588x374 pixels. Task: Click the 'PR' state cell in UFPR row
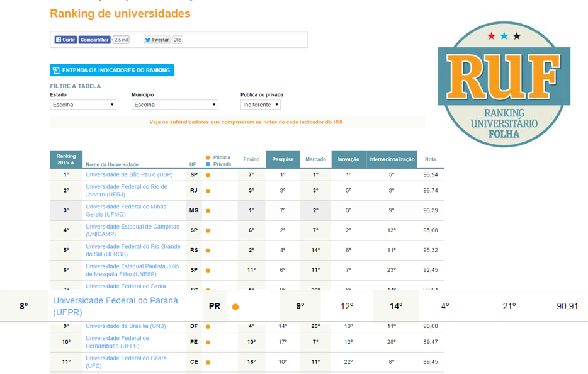click(215, 307)
